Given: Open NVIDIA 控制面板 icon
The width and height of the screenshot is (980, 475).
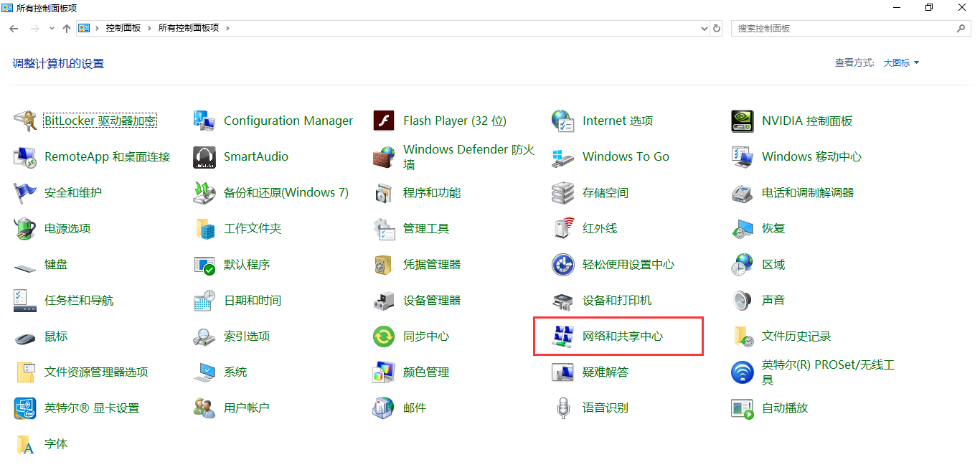Looking at the screenshot, I should (743, 121).
